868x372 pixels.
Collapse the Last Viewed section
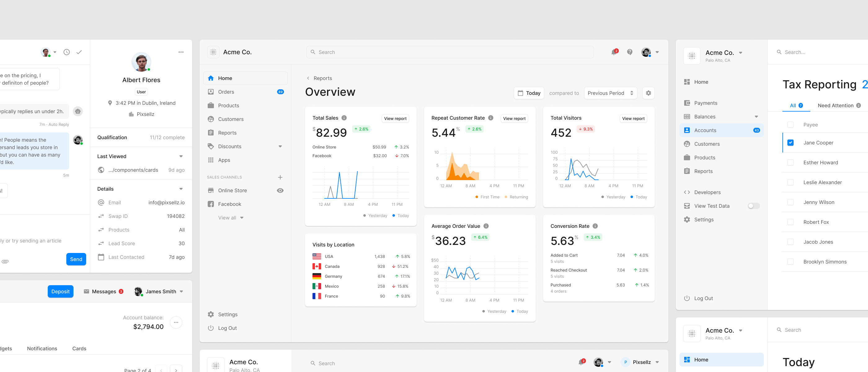point(181,156)
